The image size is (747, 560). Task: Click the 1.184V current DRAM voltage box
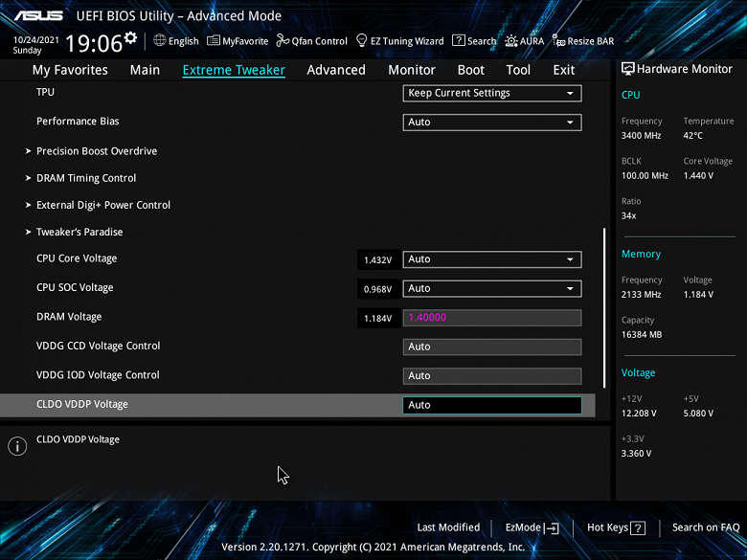coord(377,319)
